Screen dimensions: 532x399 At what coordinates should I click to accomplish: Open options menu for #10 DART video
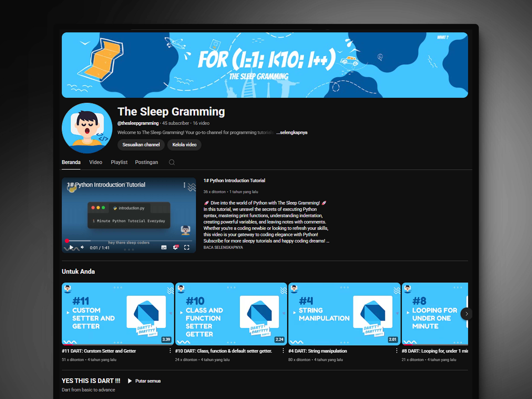point(283,351)
